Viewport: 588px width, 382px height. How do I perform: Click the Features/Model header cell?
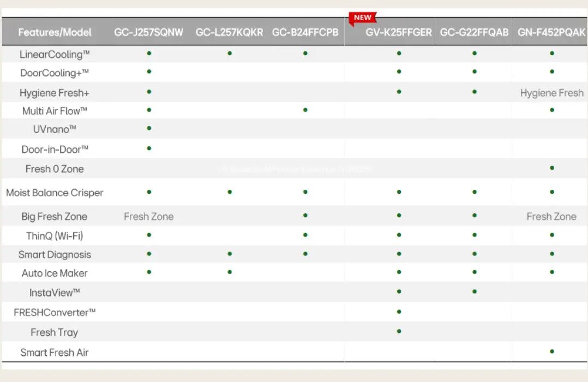point(55,32)
